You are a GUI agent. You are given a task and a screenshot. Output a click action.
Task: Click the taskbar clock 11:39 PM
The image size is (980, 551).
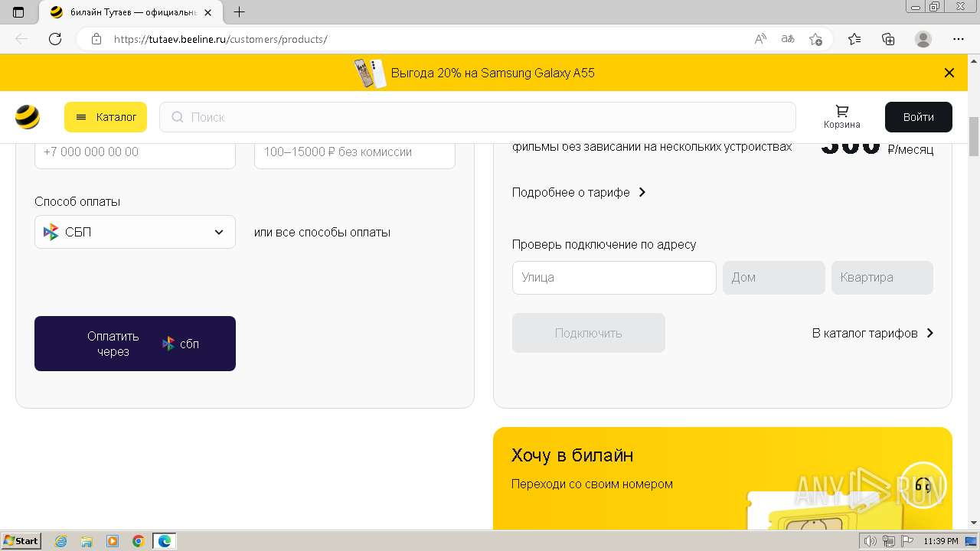941,541
